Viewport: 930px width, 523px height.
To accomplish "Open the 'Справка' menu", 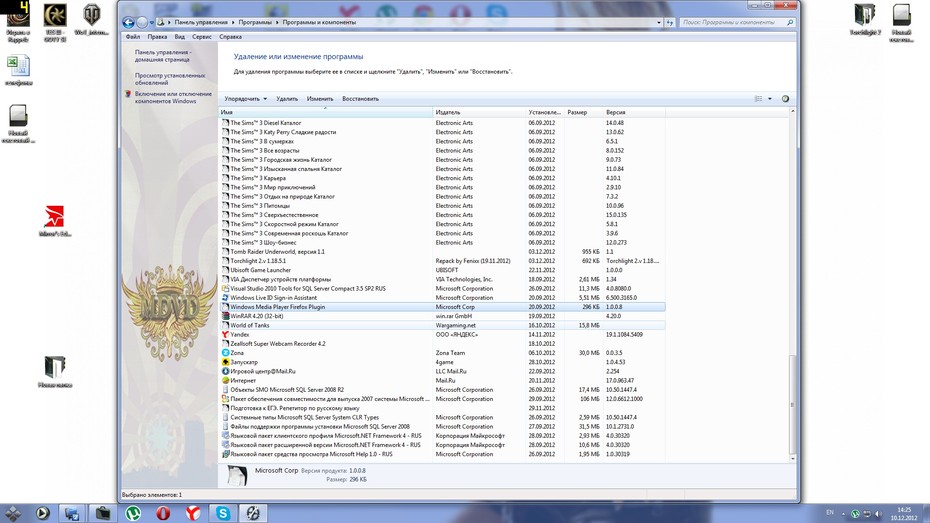I will point(230,37).
